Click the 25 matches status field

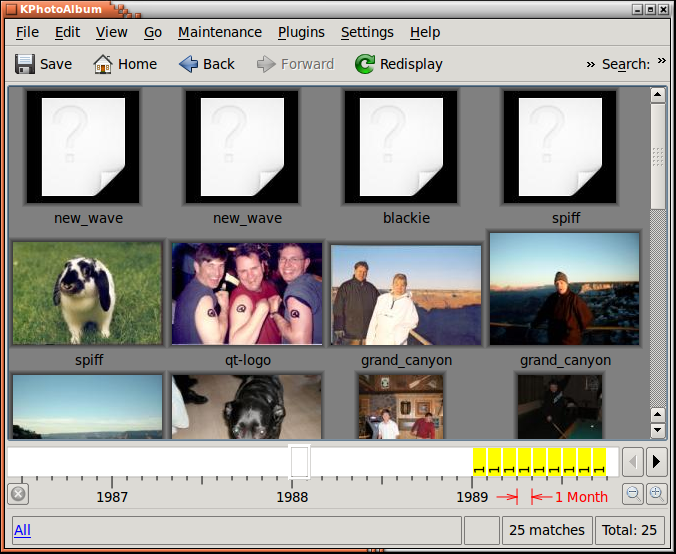coord(547,530)
